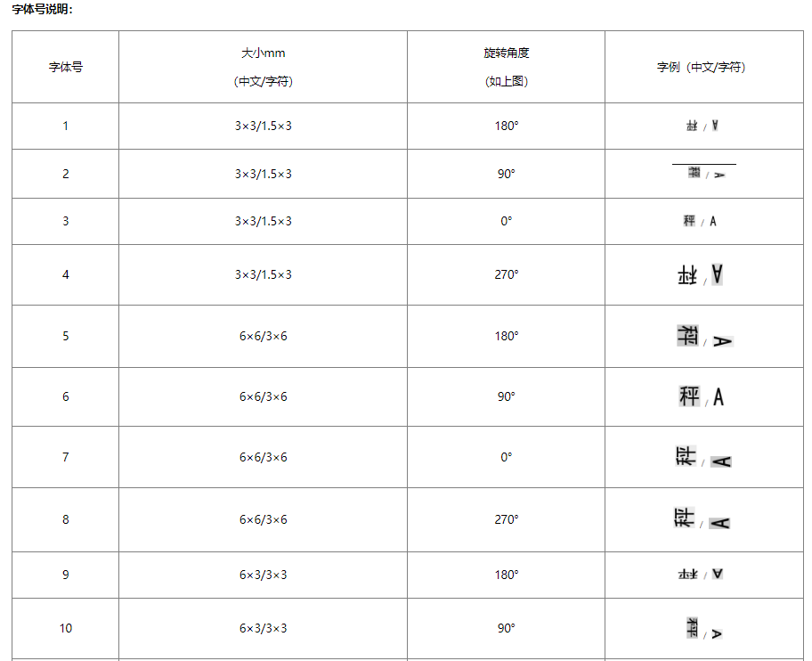Select the 旋转角度 column header

pos(506,53)
